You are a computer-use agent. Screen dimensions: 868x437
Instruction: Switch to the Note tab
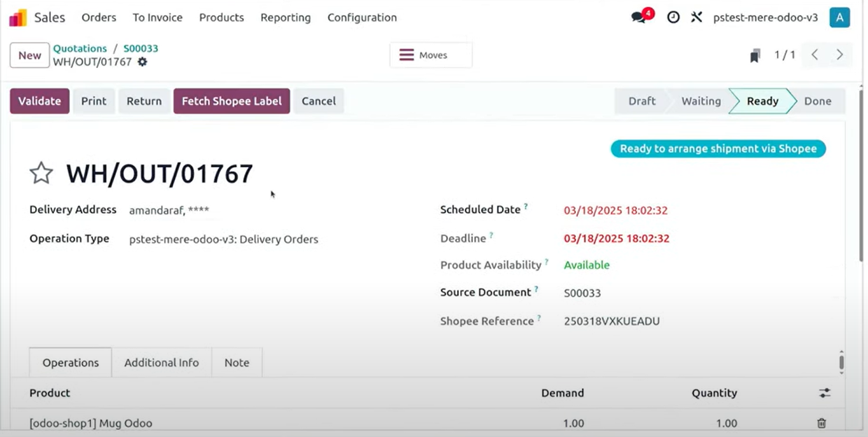(237, 363)
